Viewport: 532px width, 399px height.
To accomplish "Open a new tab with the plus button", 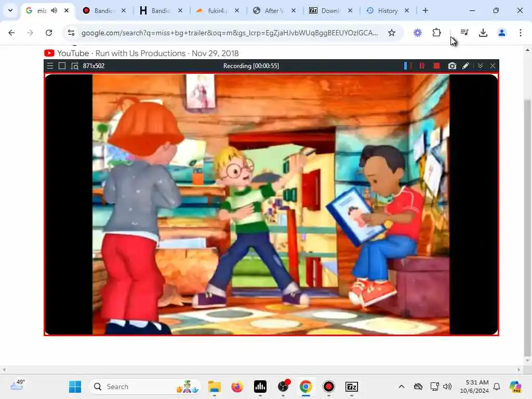I will pos(425,10).
